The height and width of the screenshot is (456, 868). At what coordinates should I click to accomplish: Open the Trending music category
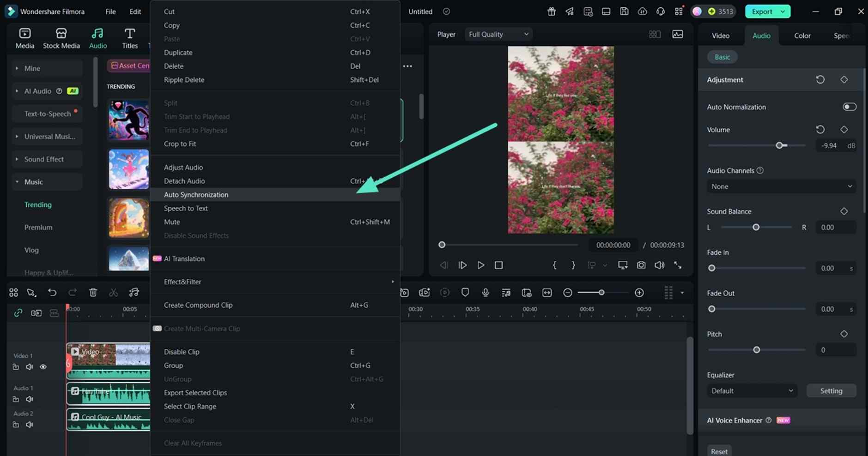(38, 204)
